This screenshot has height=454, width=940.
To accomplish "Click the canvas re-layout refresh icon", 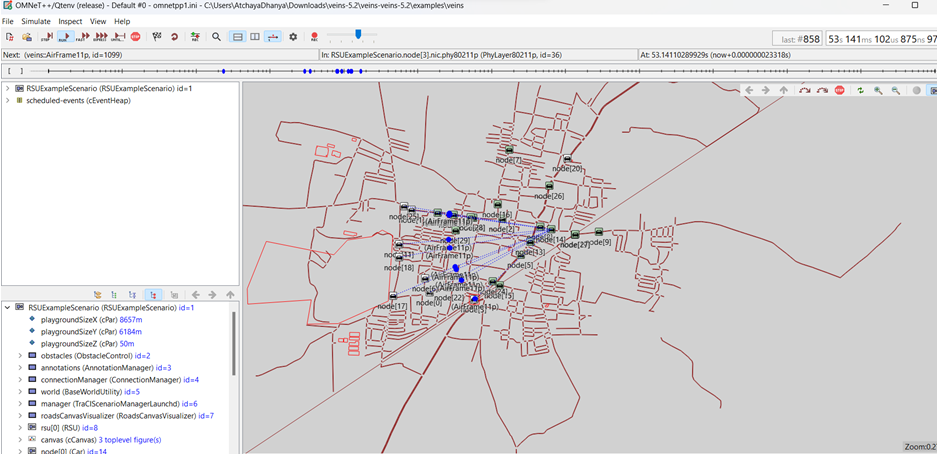I will pyautogui.click(x=860, y=90).
